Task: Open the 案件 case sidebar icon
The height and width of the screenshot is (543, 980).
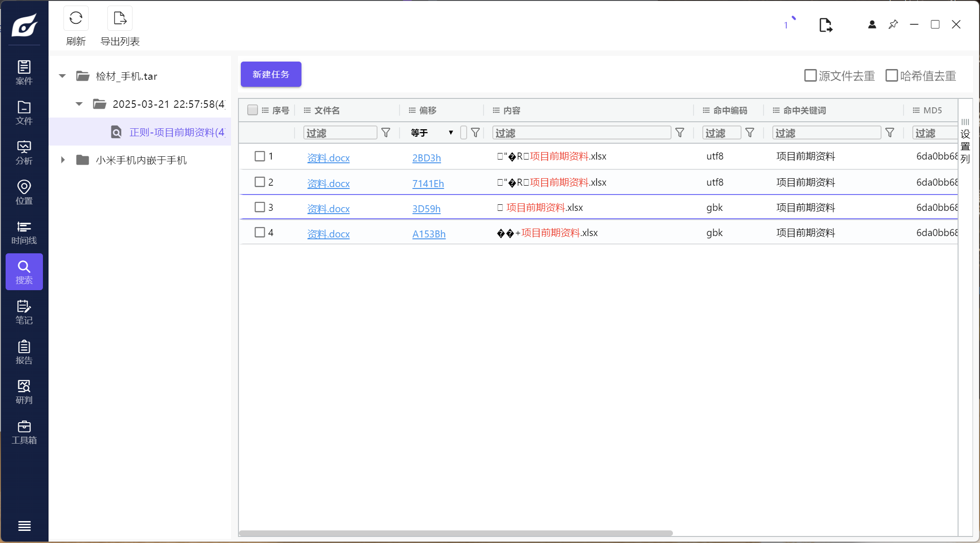Action: (24, 72)
